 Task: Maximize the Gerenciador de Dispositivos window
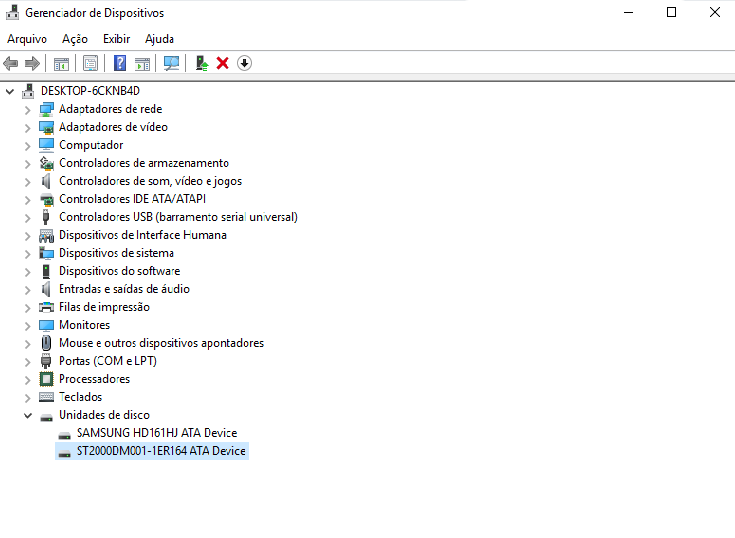coord(671,12)
